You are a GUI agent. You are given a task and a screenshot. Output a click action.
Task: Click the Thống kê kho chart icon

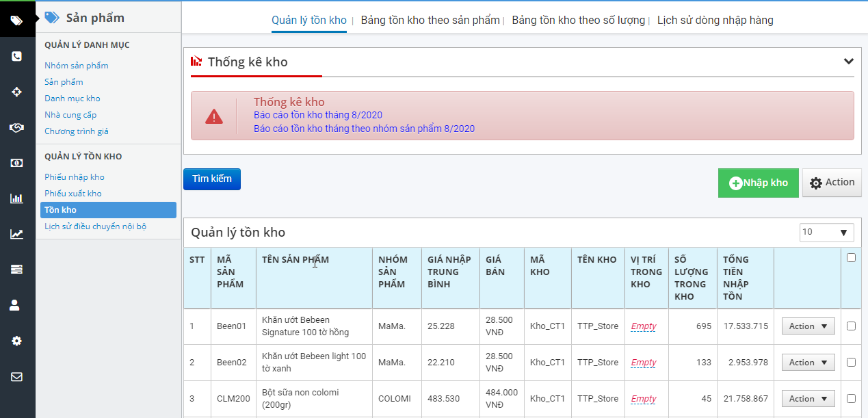[x=196, y=62]
